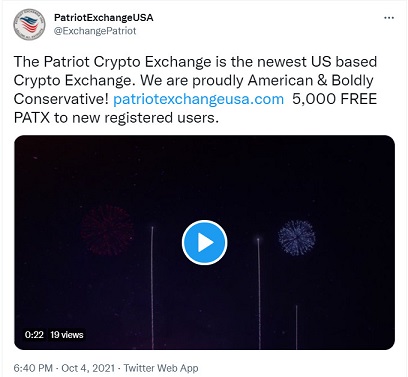Click the 0:22 video duration badge
Image resolution: width=408 pixels, height=377 pixels.
click(x=34, y=334)
